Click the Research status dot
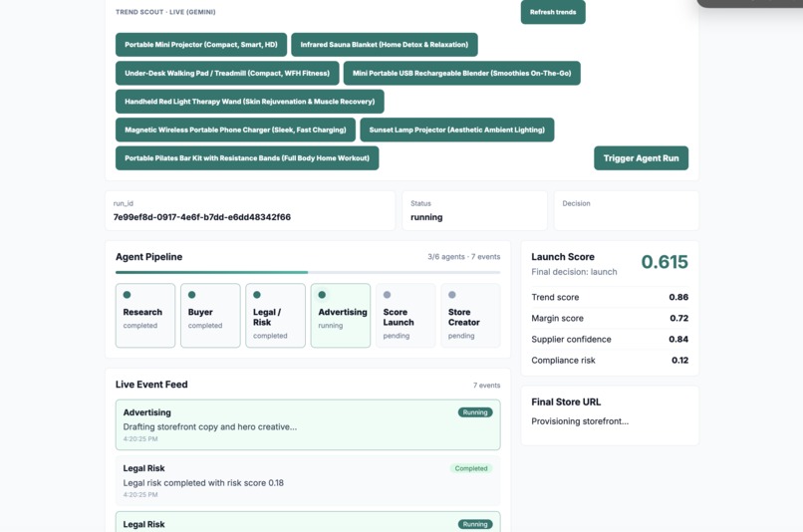803x532 pixels. pos(127,295)
